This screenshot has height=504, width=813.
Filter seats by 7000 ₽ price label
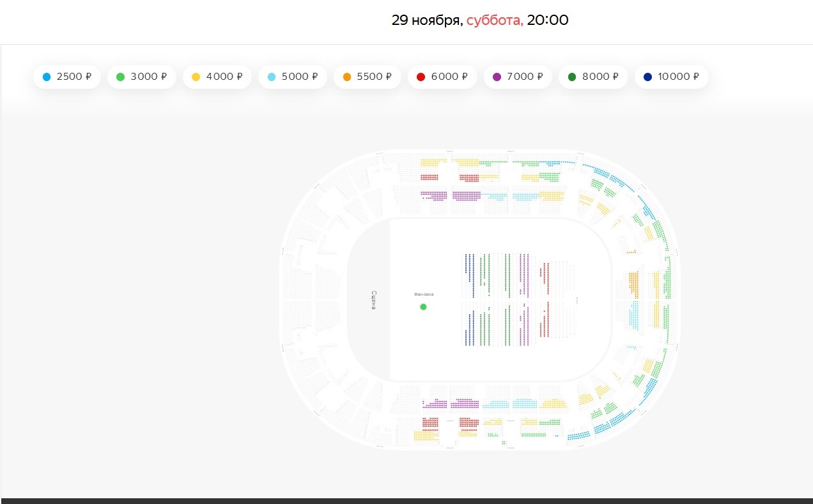point(525,77)
